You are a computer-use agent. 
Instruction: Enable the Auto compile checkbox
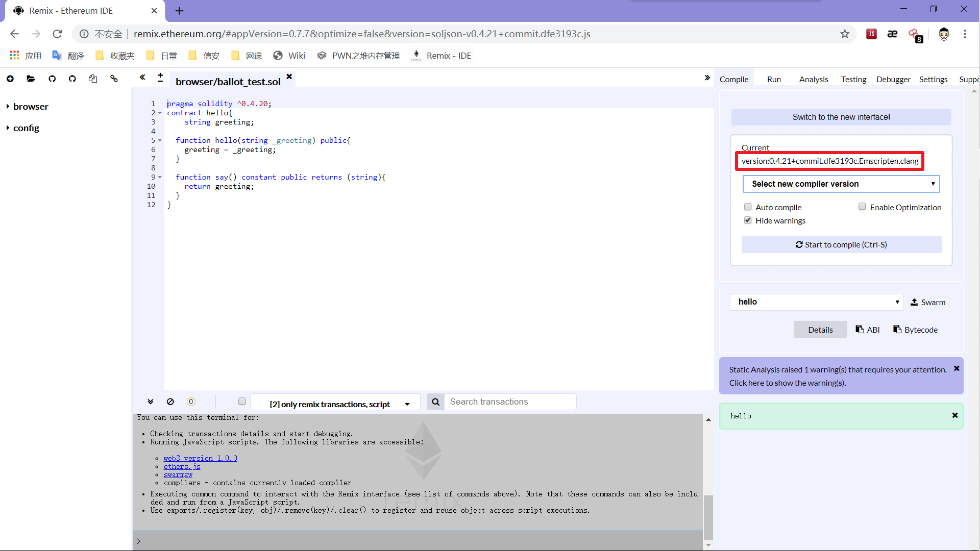[x=748, y=207]
